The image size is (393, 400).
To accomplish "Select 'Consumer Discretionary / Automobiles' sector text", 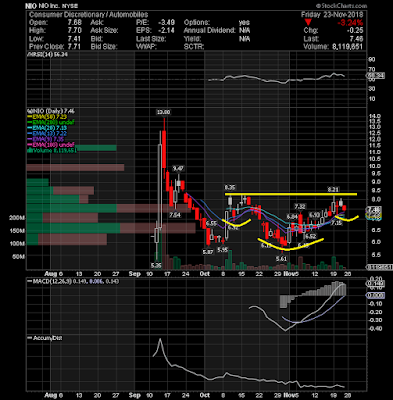I will pyautogui.click(x=88, y=14).
